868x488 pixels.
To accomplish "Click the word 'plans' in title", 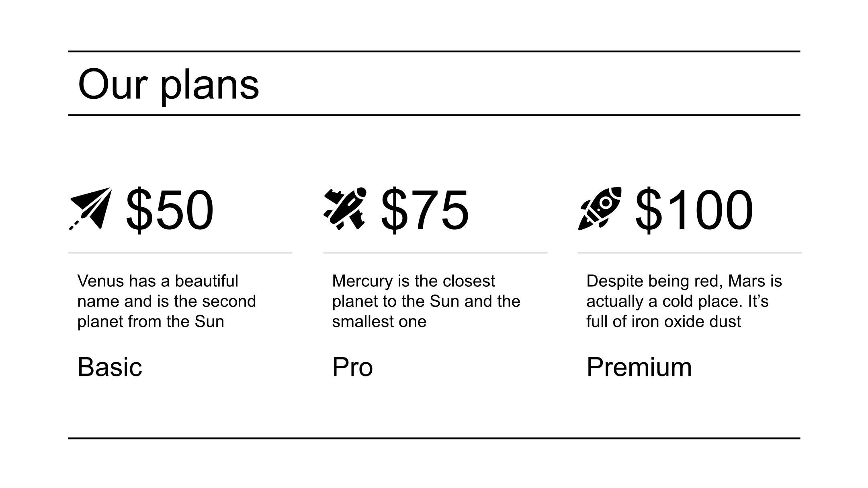I will click(x=210, y=87).
